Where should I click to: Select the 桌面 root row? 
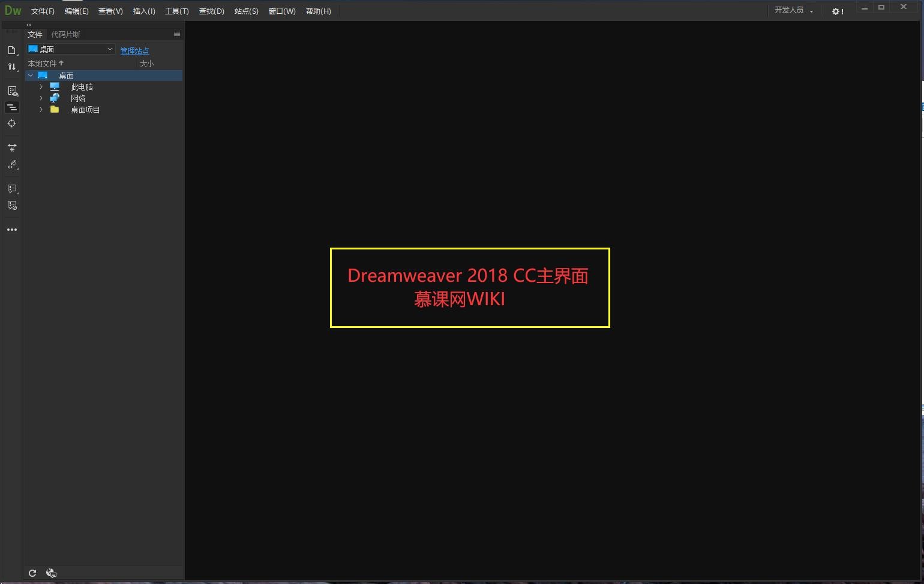tap(104, 76)
